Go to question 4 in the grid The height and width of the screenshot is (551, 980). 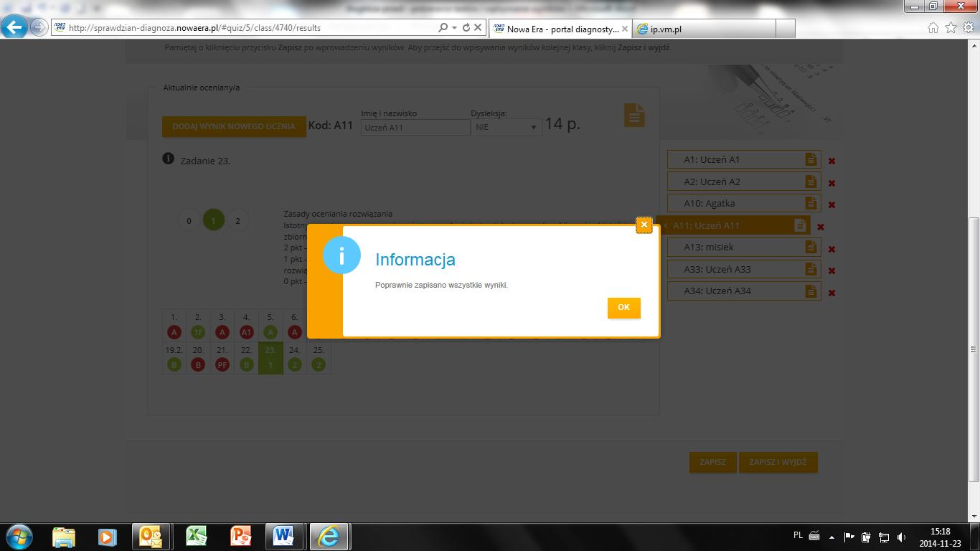246,325
